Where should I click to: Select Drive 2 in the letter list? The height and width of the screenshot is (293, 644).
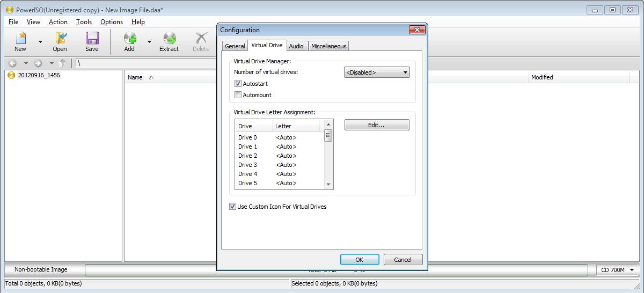click(x=279, y=156)
